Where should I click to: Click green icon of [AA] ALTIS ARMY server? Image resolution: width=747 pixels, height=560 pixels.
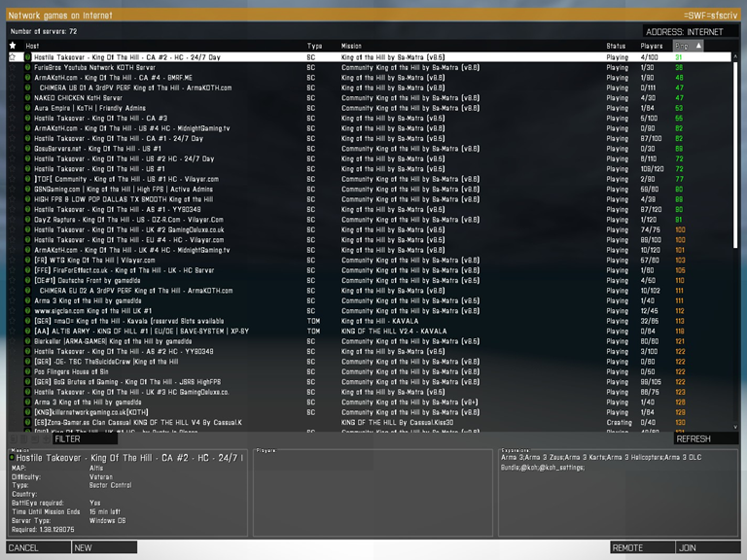[x=27, y=331]
